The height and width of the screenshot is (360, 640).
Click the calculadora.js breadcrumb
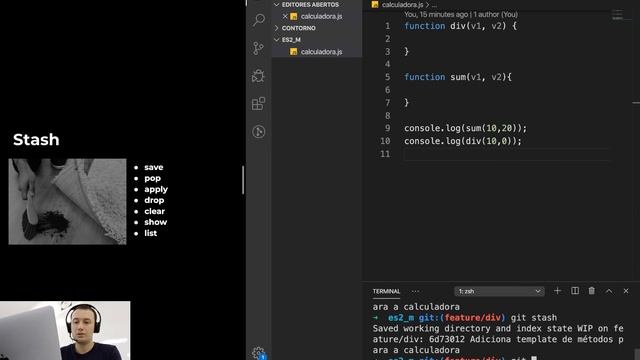(402, 4)
